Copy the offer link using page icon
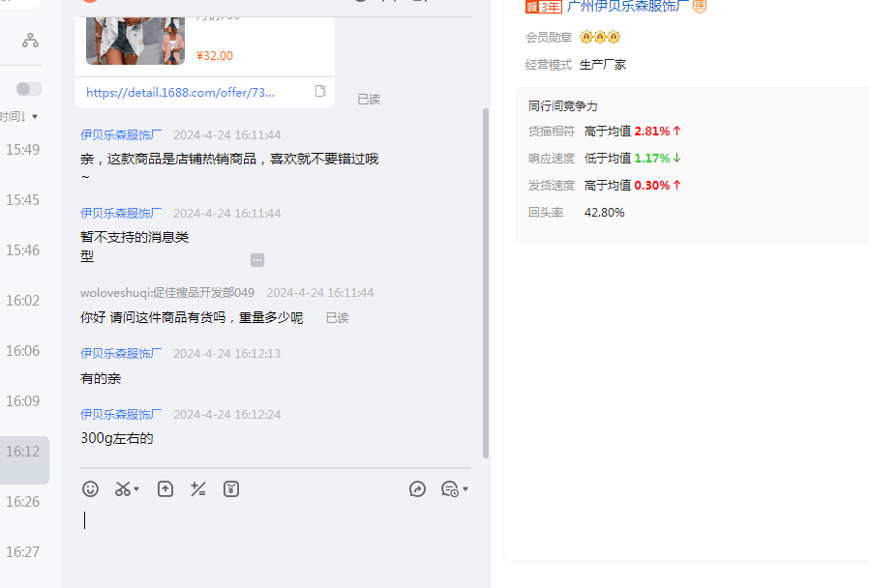The image size is (869, 588). click(320, 91)
